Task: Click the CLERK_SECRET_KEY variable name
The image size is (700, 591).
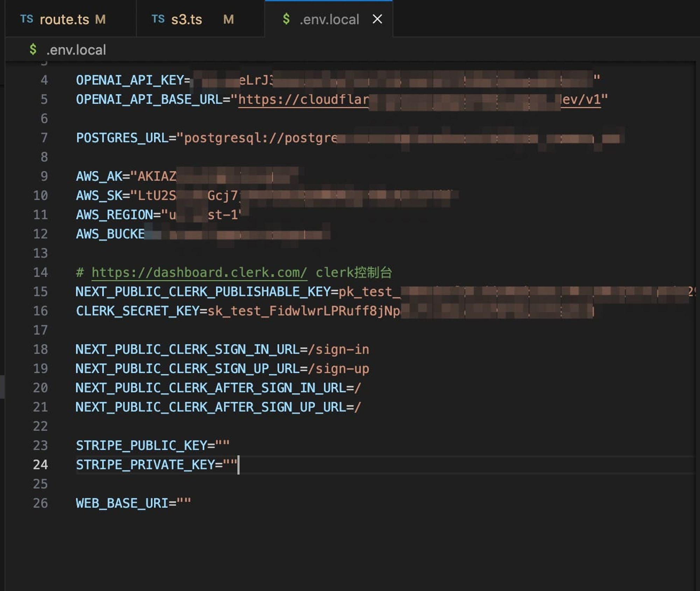Action: pyautogui.click(x=138, y=311)
